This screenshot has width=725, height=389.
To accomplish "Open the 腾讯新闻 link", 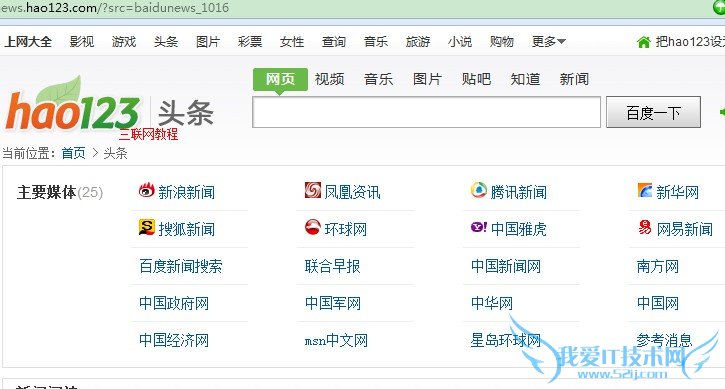I will tap(519, 192).
